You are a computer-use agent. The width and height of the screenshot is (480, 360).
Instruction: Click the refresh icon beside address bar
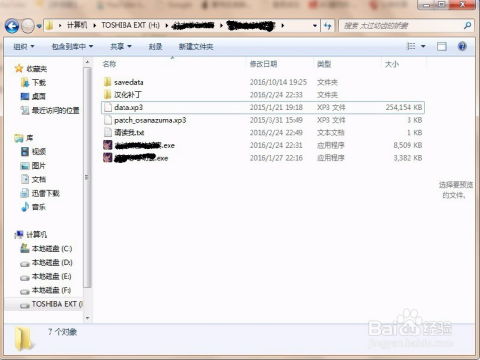(x=328, y=26)
